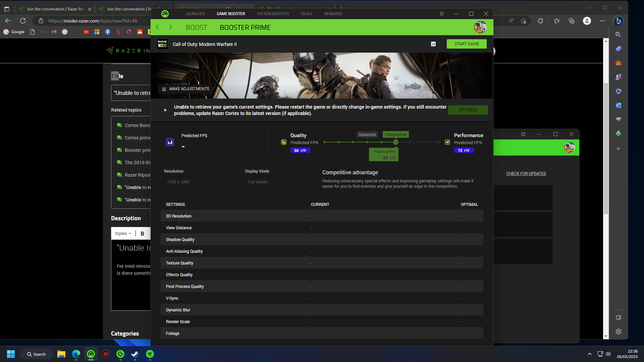Click the back navigation arrow

(x=157, y=27)
